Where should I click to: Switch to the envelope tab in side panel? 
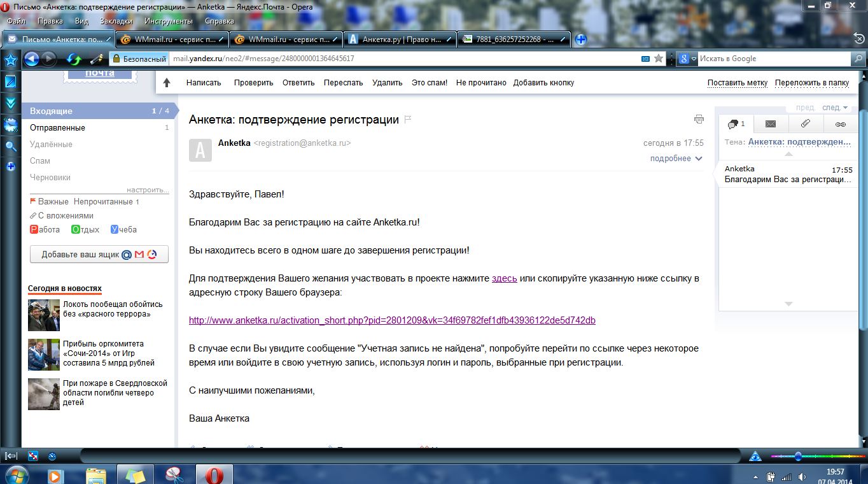point(771,124)
